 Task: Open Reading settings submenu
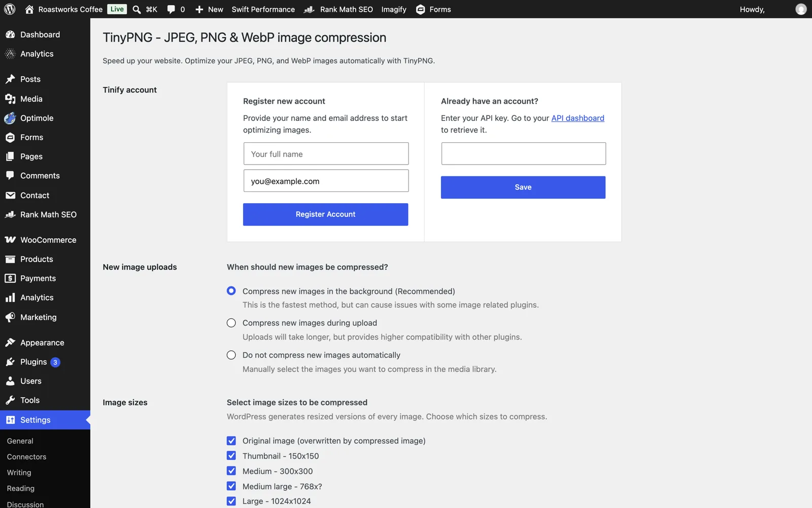click(21, 488)
